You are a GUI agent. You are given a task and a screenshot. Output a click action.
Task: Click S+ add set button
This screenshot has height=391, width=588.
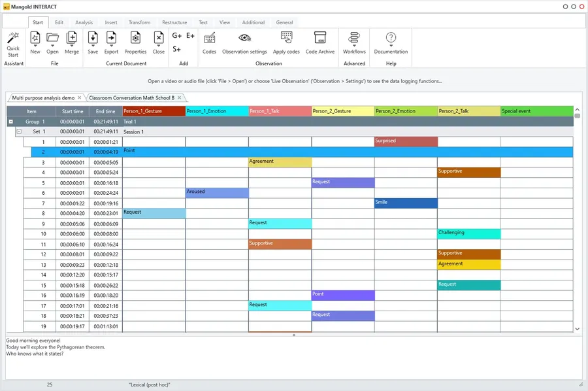point(177,50)
